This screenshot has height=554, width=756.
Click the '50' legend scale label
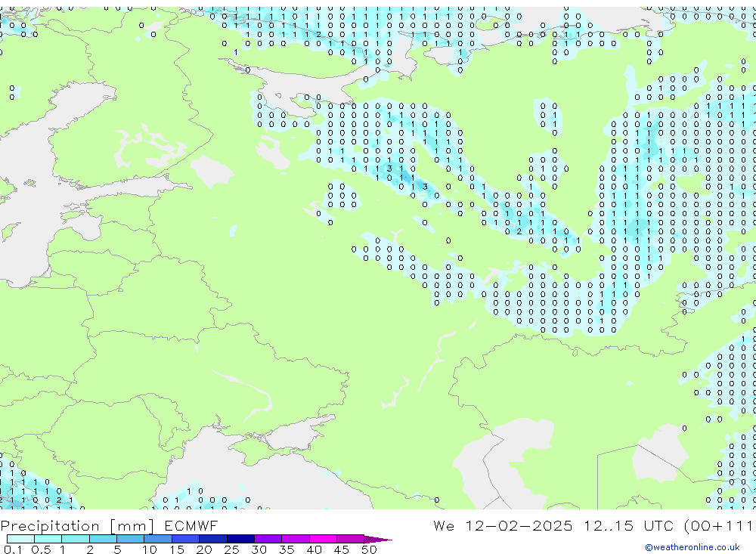click(x=369, y=549)
